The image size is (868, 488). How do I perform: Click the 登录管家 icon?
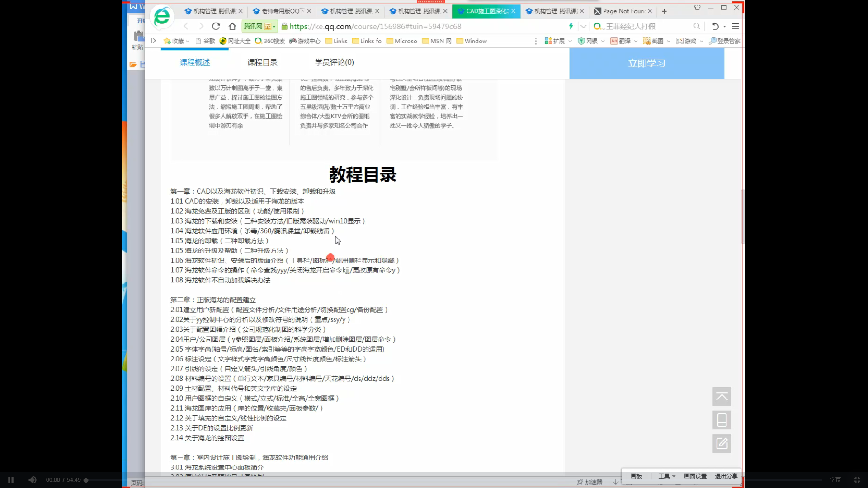click(724, 41)
